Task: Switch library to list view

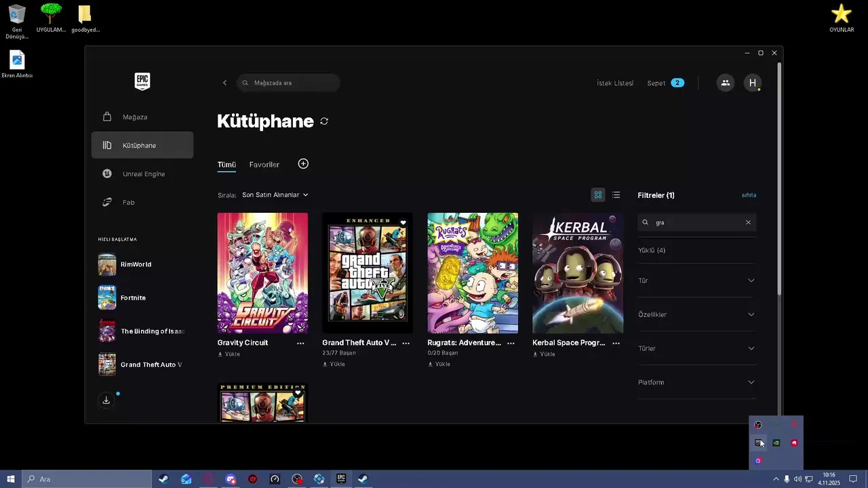Action: [x=616, y=195]
